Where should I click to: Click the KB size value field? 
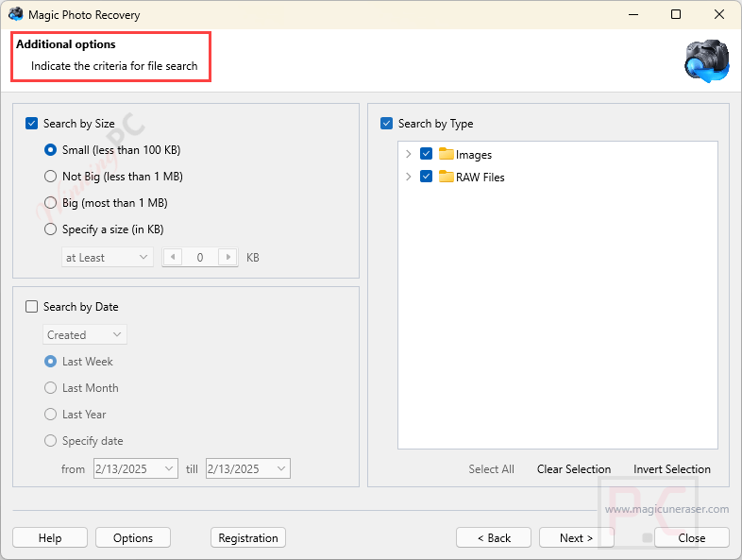[200, 258]
